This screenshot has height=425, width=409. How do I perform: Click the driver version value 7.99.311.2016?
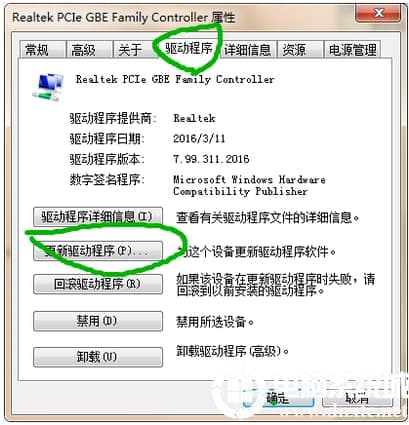(x=211, y=159)
